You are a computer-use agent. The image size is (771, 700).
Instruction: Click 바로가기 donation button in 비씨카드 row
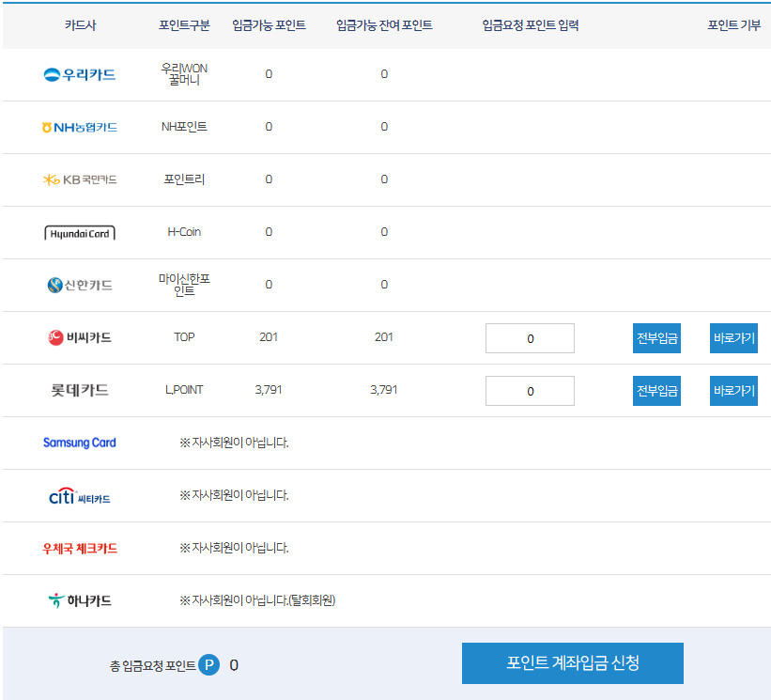733,338
